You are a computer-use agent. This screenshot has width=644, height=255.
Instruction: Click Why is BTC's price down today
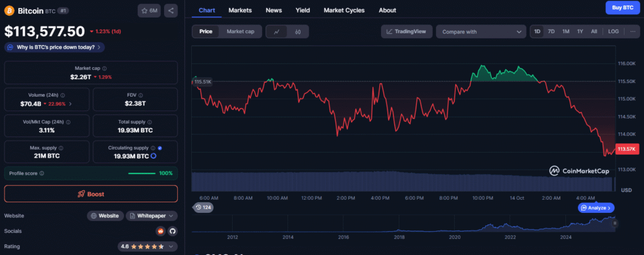coord(55,47)
